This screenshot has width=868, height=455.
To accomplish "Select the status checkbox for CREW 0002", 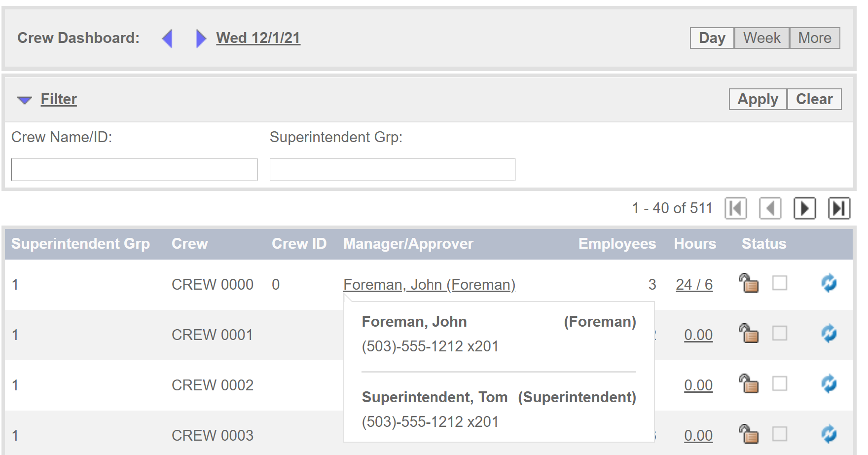I will [x=779, y=384].
